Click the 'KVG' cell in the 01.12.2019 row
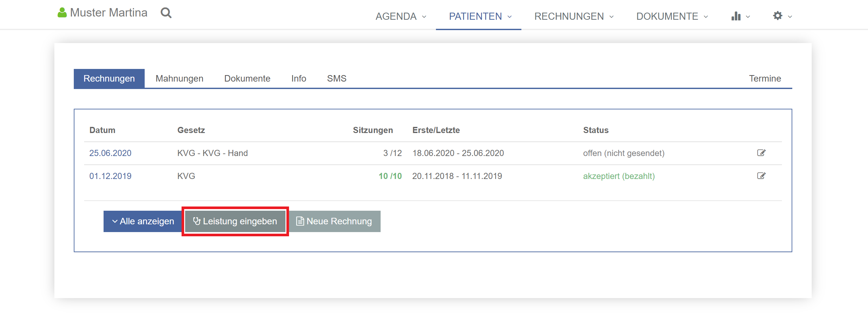Viewport: 868px width, 335px height. tap(186, 176)
